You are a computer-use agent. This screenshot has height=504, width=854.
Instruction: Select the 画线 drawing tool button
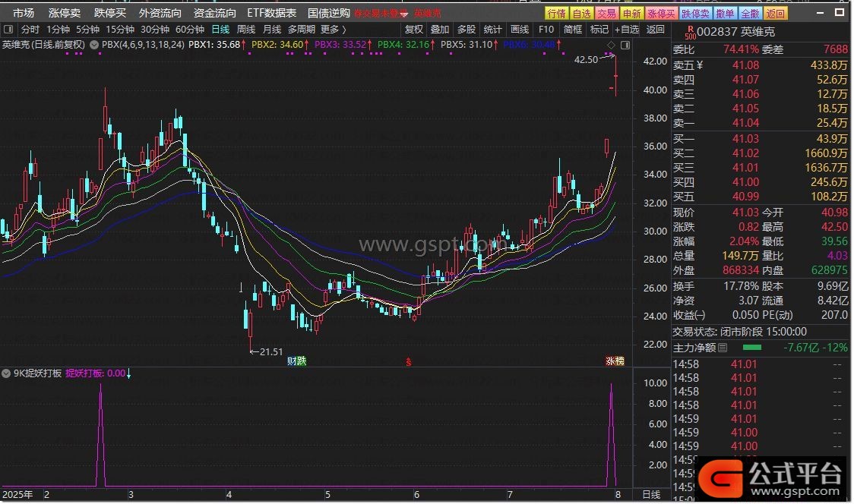click(520, 30)
